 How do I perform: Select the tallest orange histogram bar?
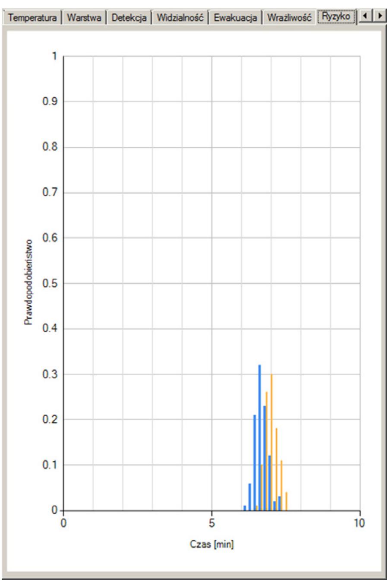click(271, 442)
